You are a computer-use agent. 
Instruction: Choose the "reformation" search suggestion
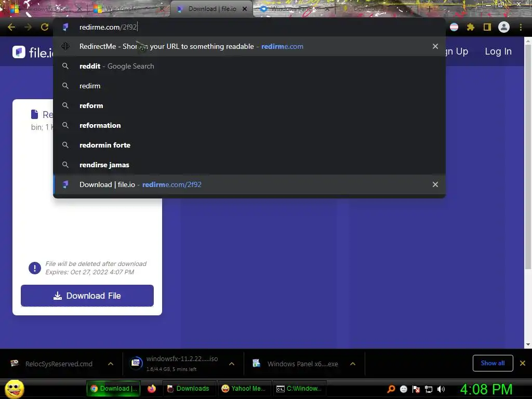249,125
